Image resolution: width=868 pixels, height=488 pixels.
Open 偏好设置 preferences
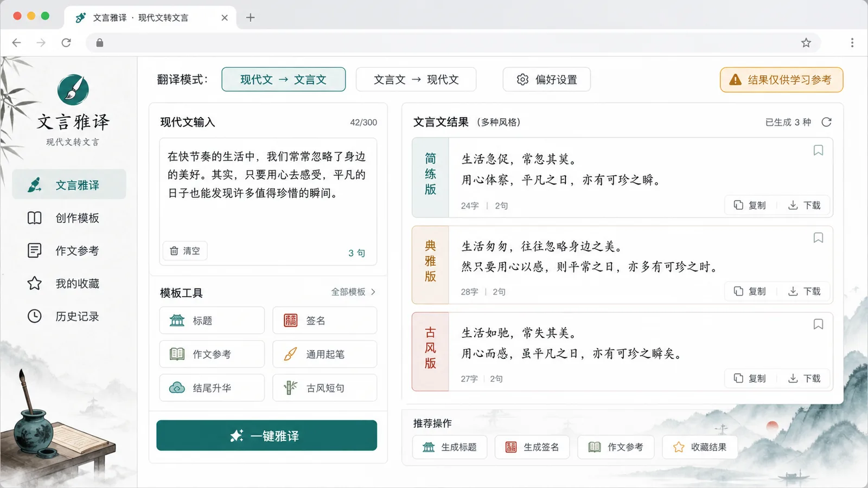click(x=546, y=80)
